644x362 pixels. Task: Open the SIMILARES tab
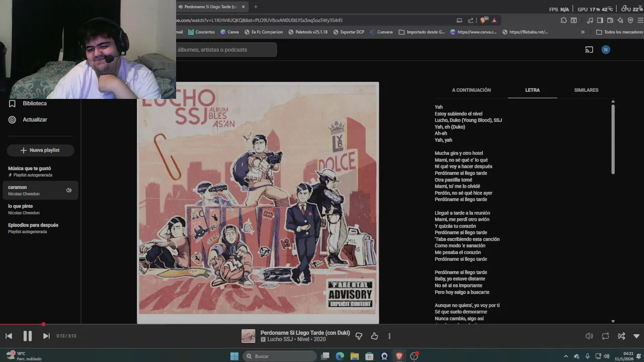click(x=586, y=90)
